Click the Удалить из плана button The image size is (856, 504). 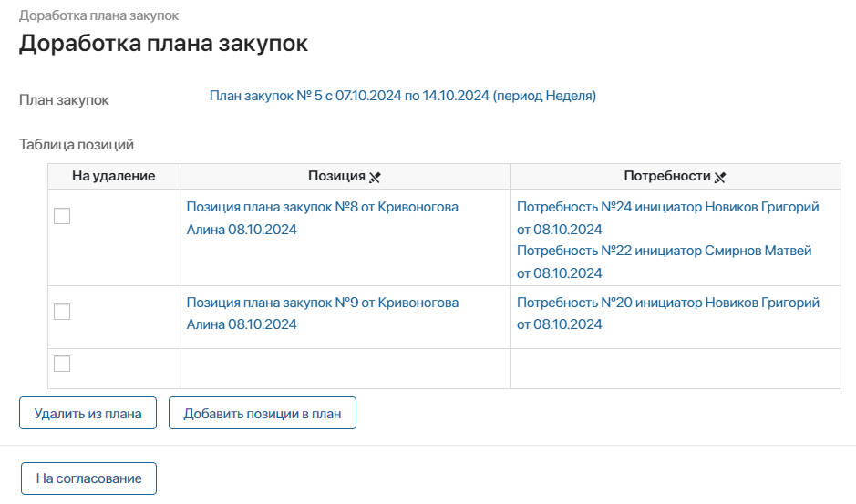(x=88, y=414)
